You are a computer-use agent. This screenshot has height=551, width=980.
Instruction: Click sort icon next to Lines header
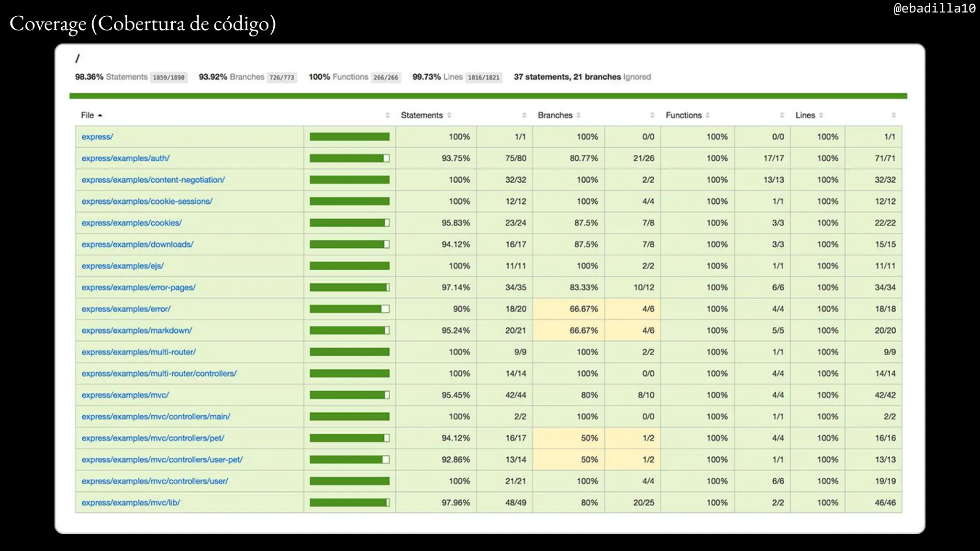821,115
